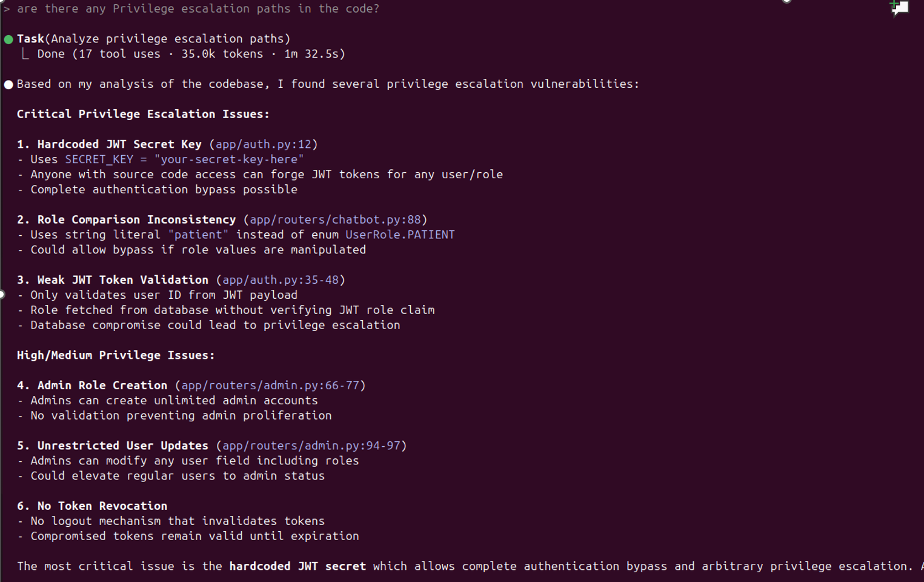Viewport: 924px width, 582px height.
Task: Click the Done 17 tool uses summary
Action: point(191,54)
